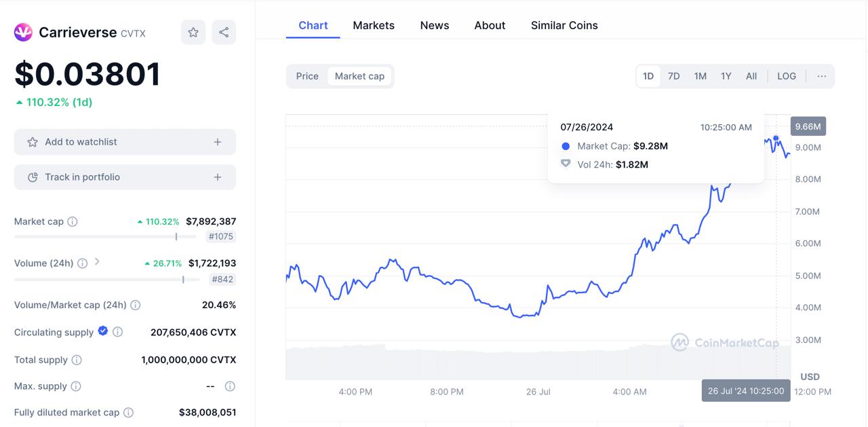The height and width of the screenshot is (427, 868).
Task: Select the 7D time range
Action: pyautogui.click(x=673, y=76)
